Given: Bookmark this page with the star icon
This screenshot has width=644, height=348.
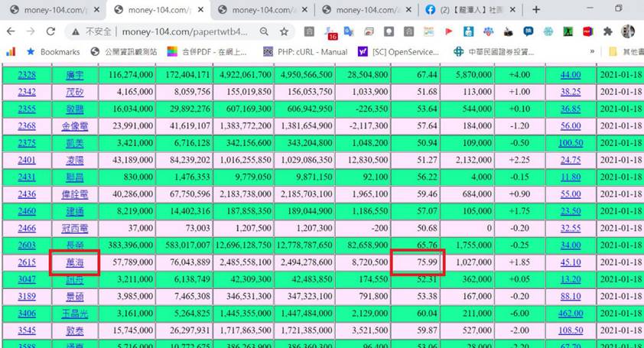Looking at the screenshot, I should 284,32.
